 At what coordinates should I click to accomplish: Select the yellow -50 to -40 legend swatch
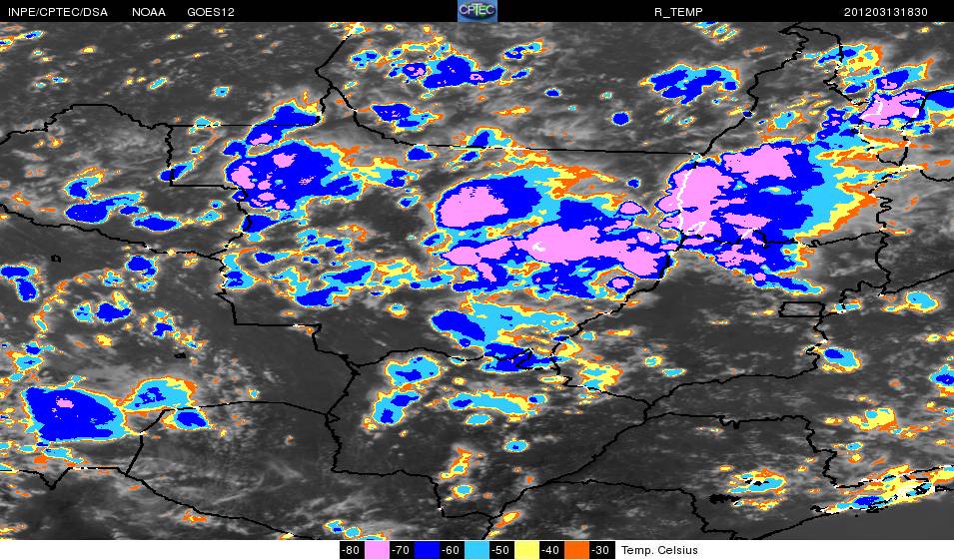526,550
